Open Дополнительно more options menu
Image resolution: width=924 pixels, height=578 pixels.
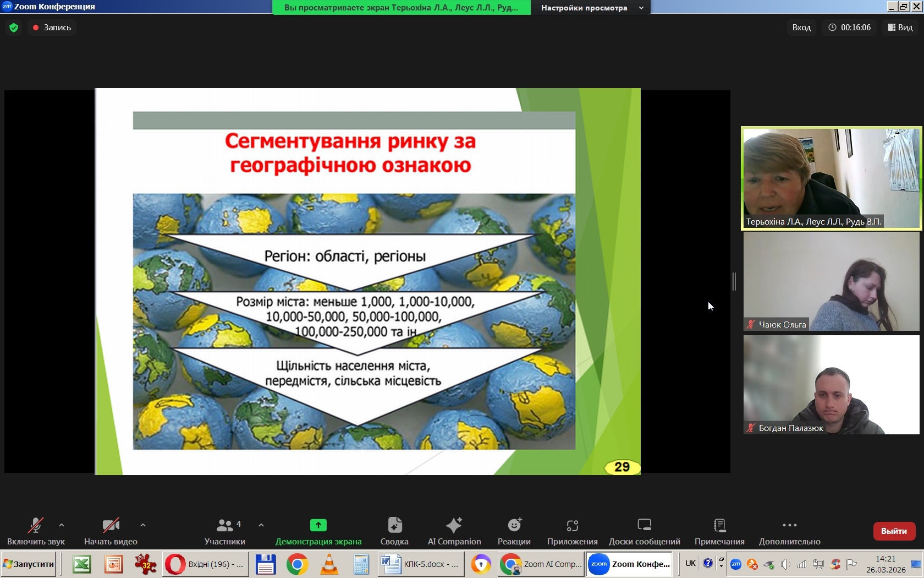point(789,531)
